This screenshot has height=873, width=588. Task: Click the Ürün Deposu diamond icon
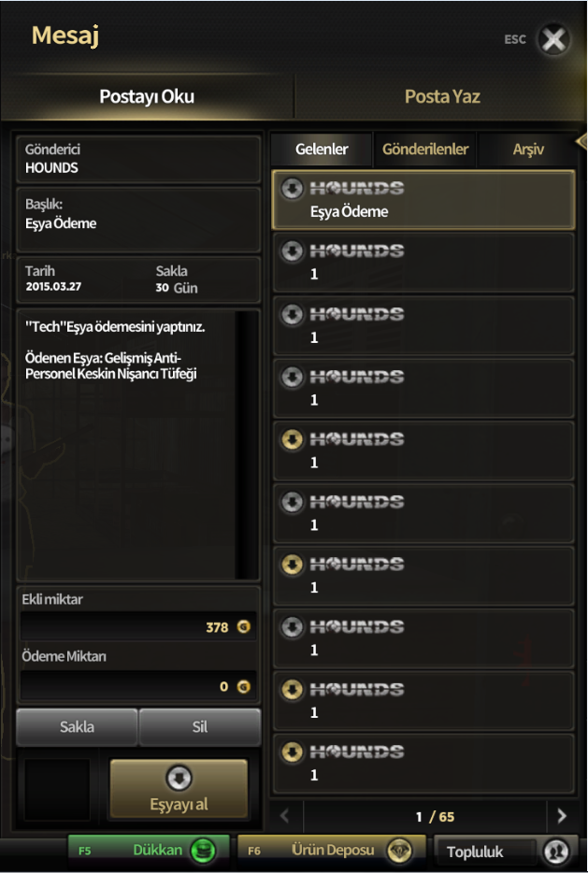pos(399,851)
